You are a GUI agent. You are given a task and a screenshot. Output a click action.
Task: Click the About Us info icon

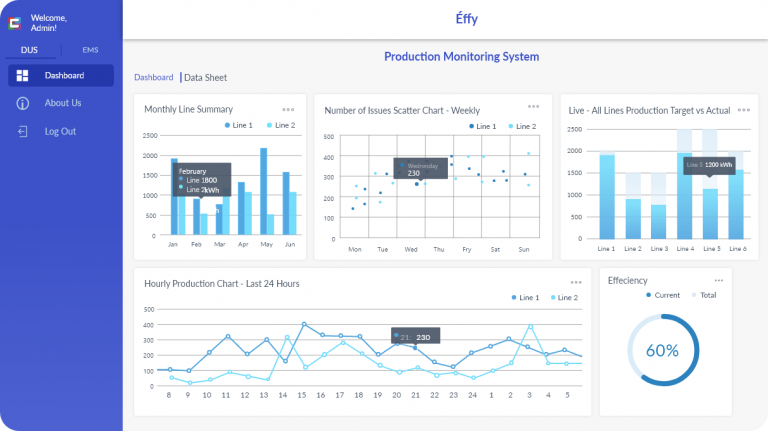tap(22, 103)
